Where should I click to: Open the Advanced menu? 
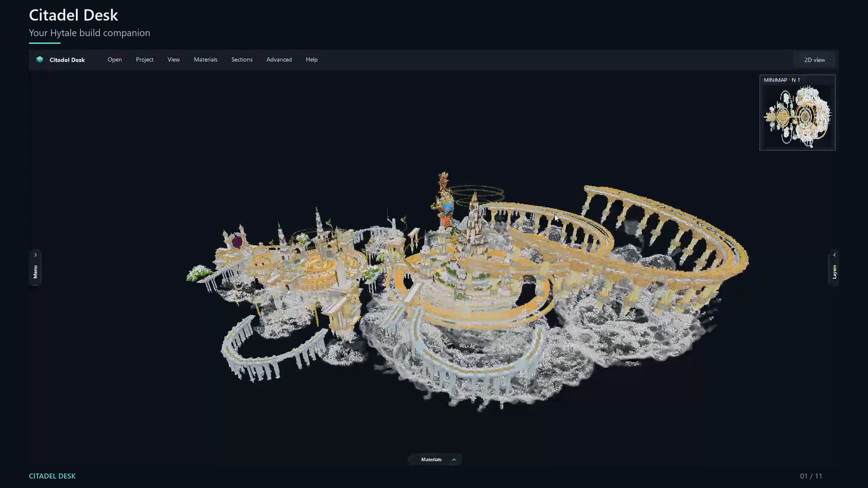tap(279, 60)
